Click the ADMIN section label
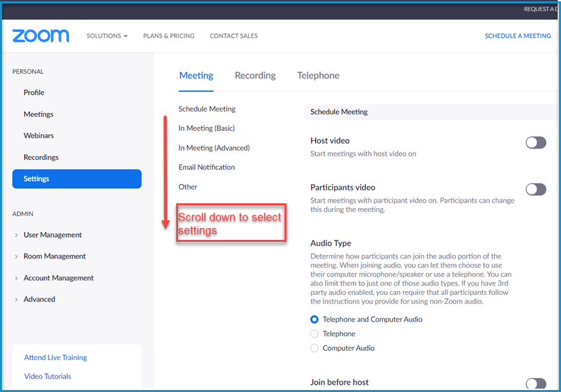Screen dimensions: 561x392 (23, 214)
